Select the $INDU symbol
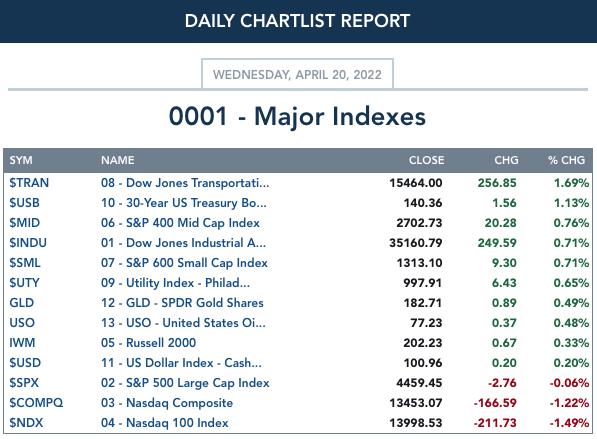 28,243
